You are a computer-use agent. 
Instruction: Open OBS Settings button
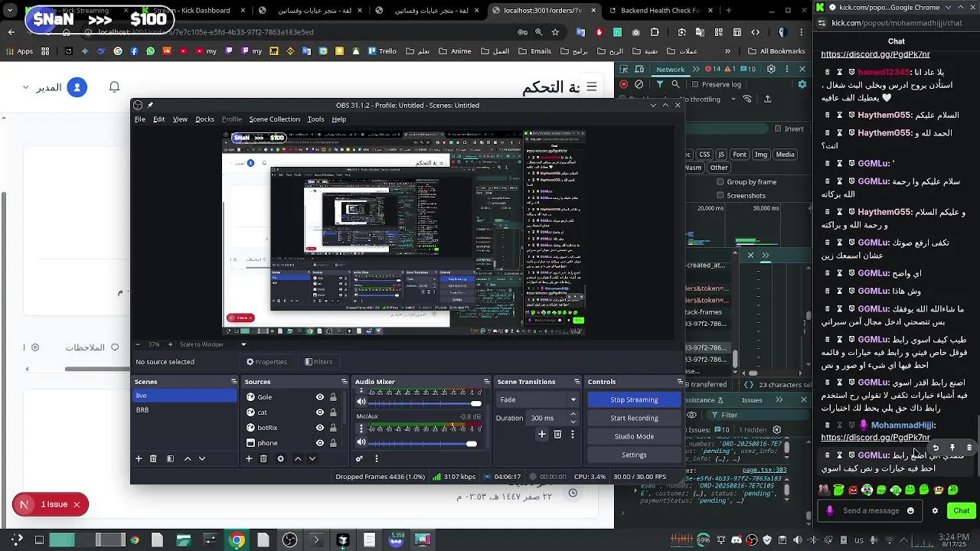634,455
